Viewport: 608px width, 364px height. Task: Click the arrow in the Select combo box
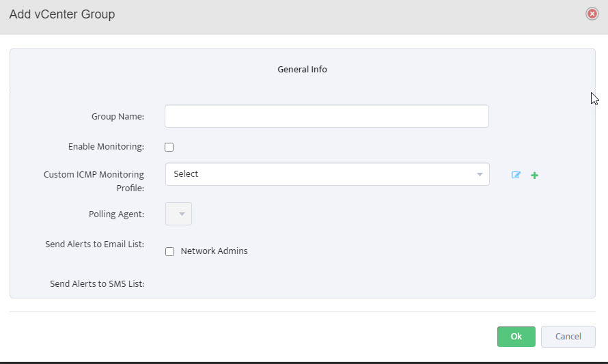480,174
